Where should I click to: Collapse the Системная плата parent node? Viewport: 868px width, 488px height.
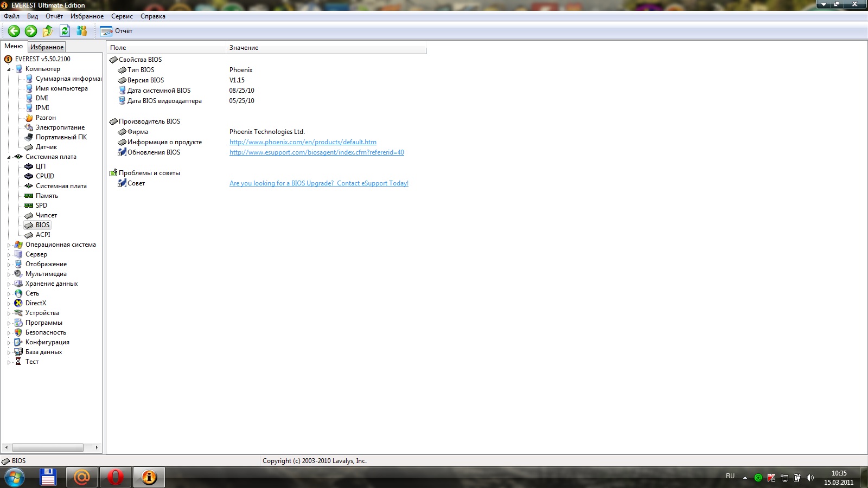(9, 157)
